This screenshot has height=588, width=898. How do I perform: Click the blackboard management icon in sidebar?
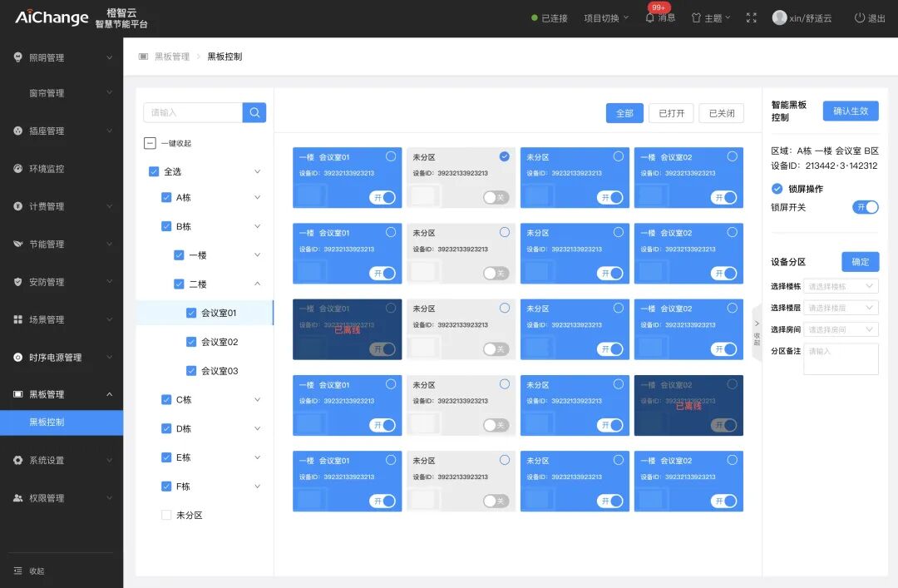[17, 394]
